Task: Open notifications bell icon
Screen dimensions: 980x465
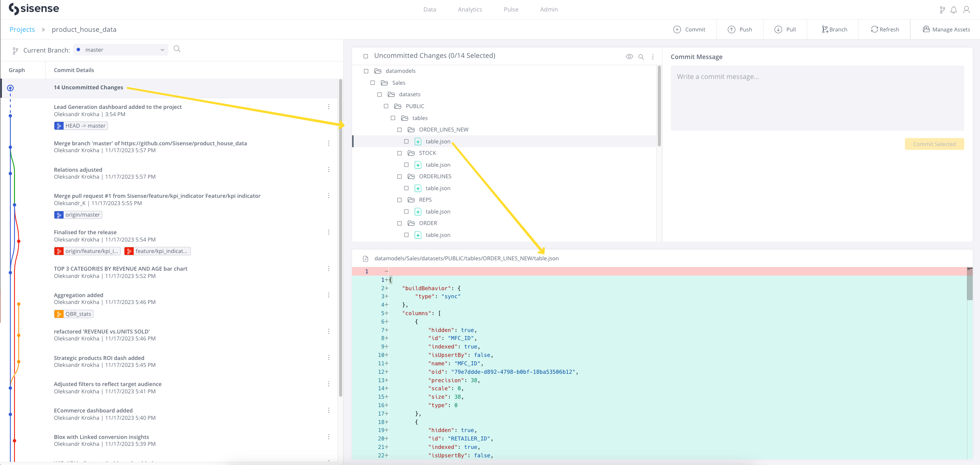Action: 954,10
